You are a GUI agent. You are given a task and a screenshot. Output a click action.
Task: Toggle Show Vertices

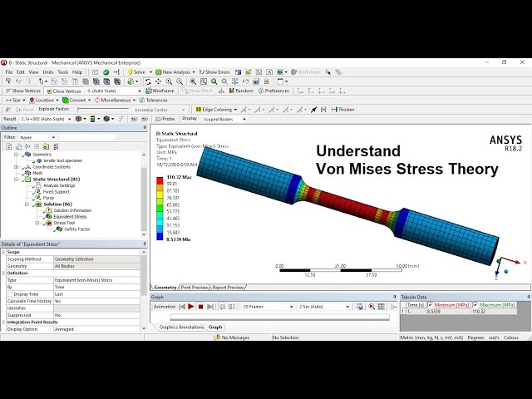coord(23,91)
